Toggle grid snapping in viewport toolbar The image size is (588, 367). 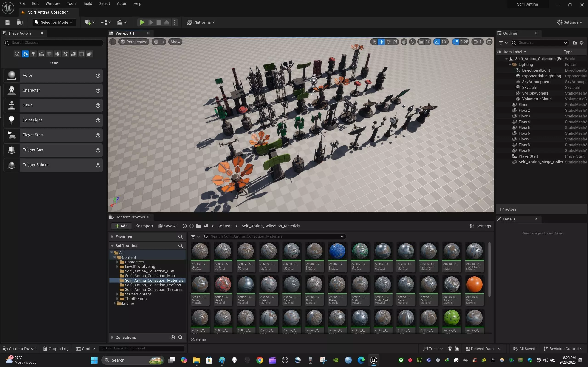[x=421, y=42]
